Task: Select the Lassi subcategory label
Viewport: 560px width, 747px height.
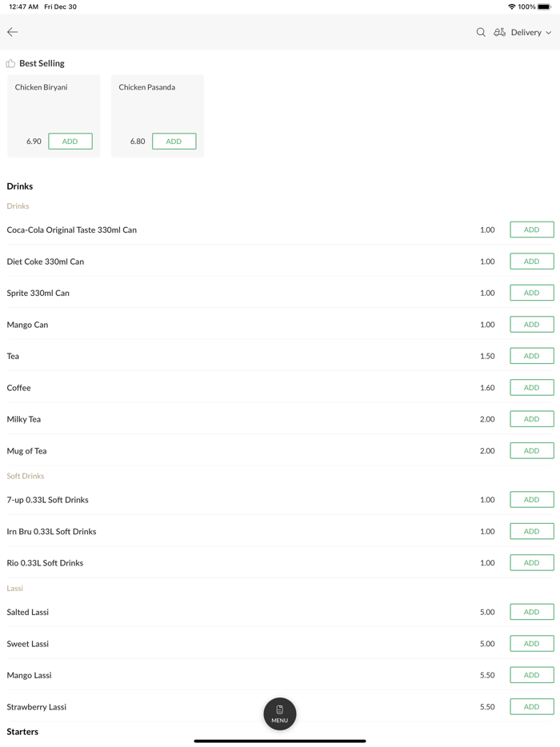Action: [15, 588]
